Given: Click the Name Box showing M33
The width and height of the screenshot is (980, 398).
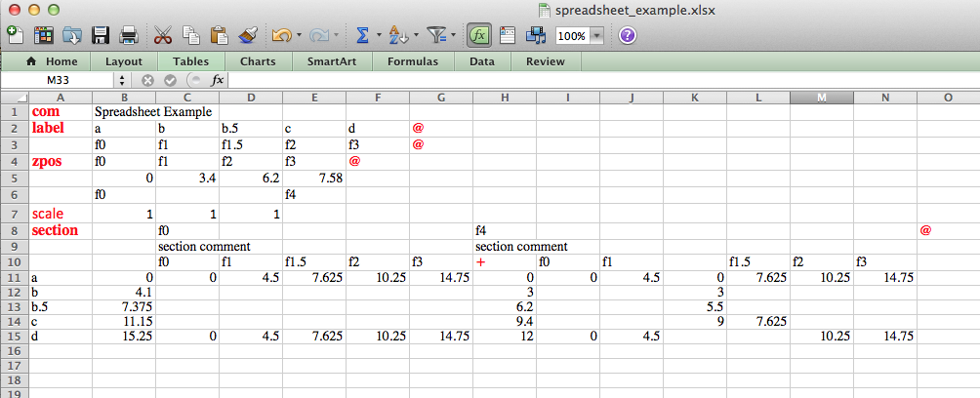Looking at the screenshot, I should pos(63,80).
